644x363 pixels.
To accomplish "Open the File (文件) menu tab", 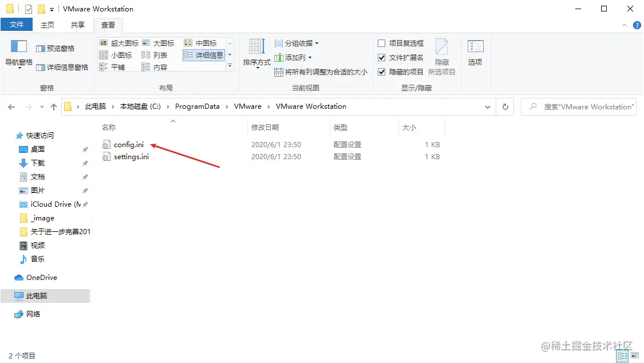I will coord(17,25).
